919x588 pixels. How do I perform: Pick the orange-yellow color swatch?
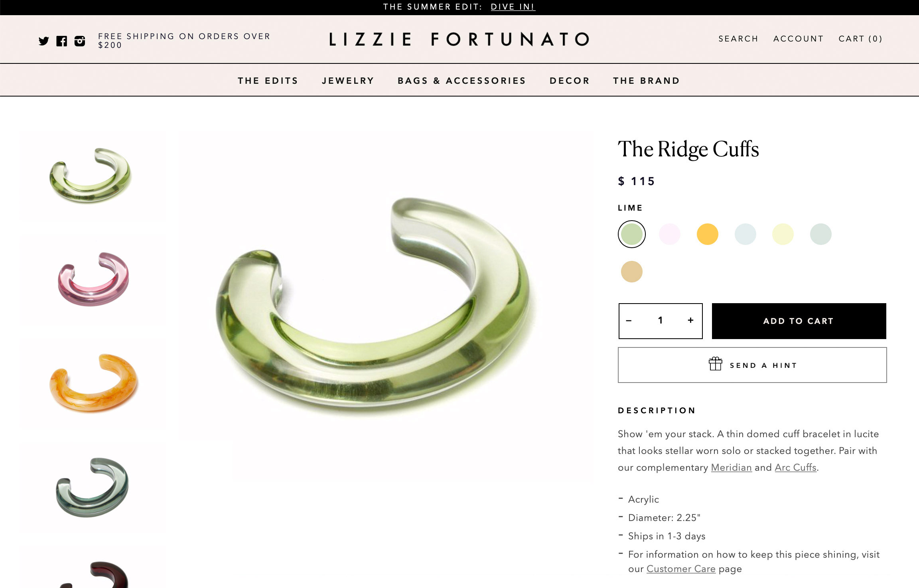pos(707,234)
